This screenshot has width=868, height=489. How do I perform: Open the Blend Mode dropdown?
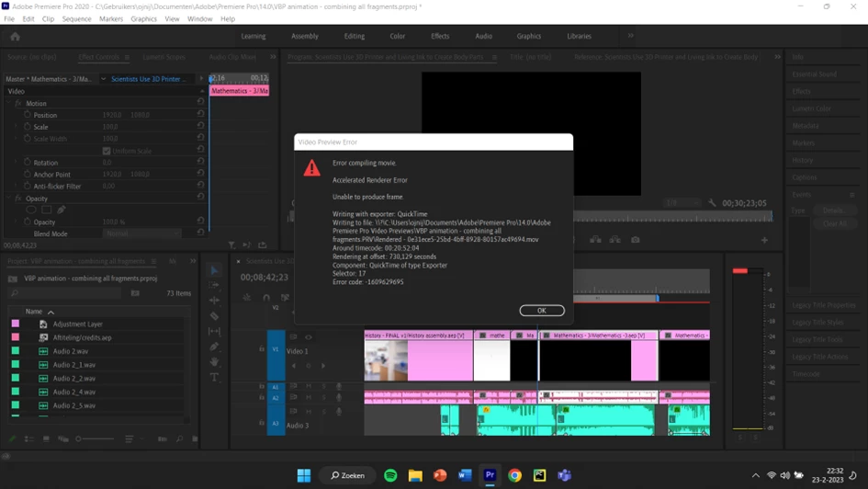[141, 233]
